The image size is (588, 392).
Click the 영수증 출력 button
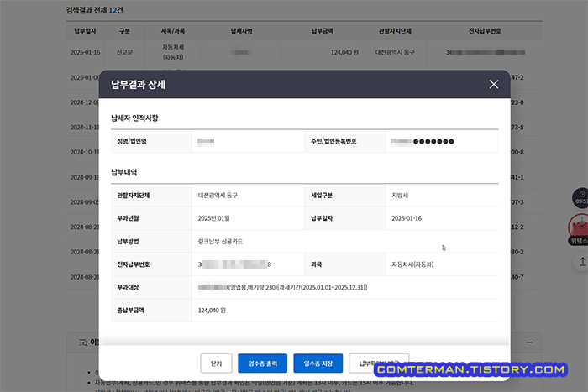(x=262, y=363)
